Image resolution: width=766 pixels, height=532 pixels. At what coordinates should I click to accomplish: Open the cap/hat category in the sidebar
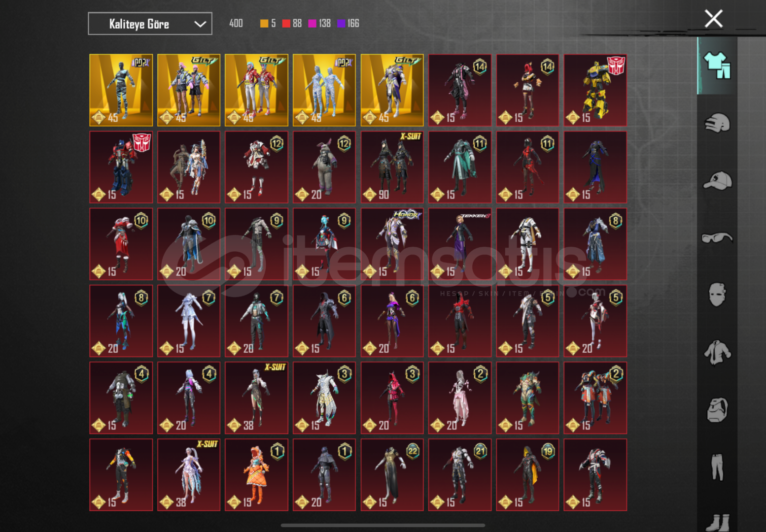[x=717, y=180]
